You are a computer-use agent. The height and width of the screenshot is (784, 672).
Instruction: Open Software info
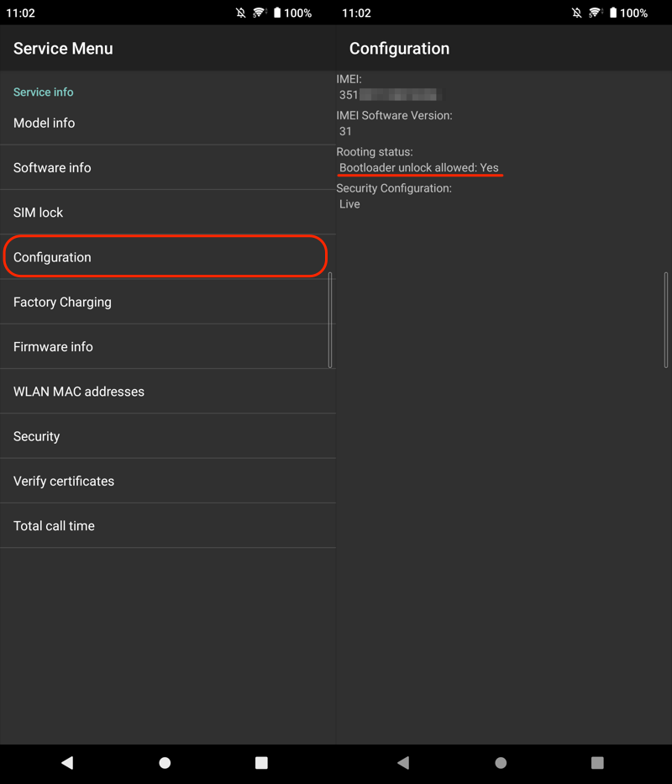pos(168,167)
